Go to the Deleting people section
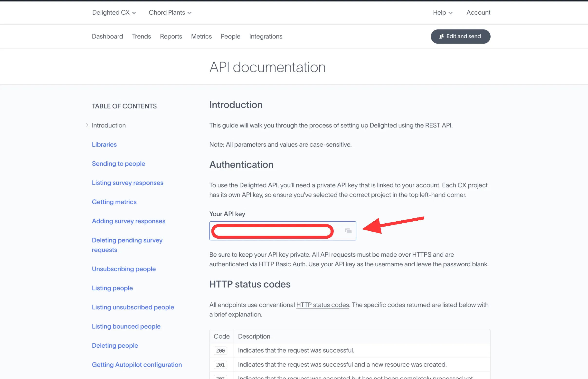 pos(115,345)
